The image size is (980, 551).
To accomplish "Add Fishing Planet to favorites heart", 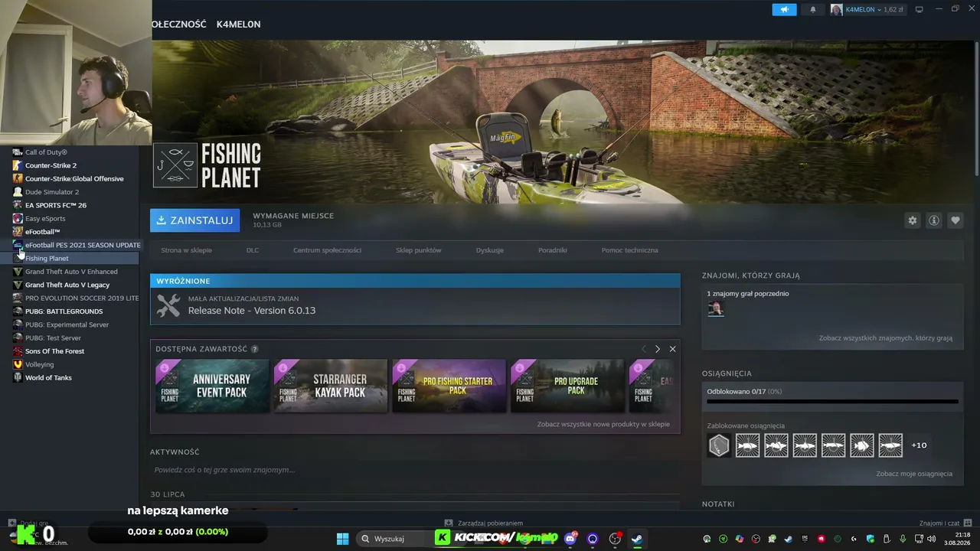I will tap(955, 220).
